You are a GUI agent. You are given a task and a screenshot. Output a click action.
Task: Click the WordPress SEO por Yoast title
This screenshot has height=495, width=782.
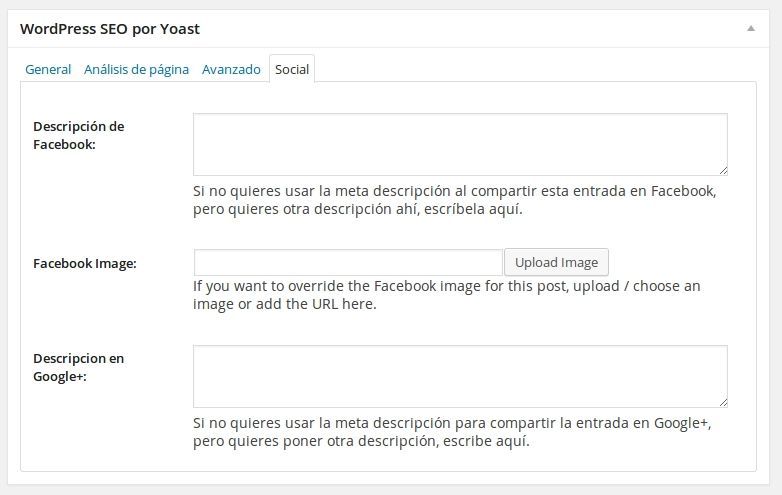[110, 29]
